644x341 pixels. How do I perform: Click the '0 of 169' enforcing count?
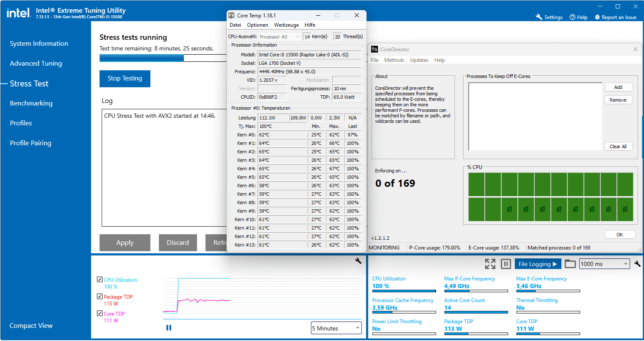395,183
